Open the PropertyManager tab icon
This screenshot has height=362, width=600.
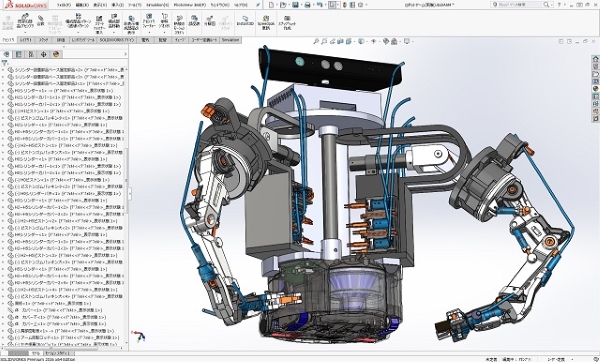pyautogui.click(x=18, y=54)
